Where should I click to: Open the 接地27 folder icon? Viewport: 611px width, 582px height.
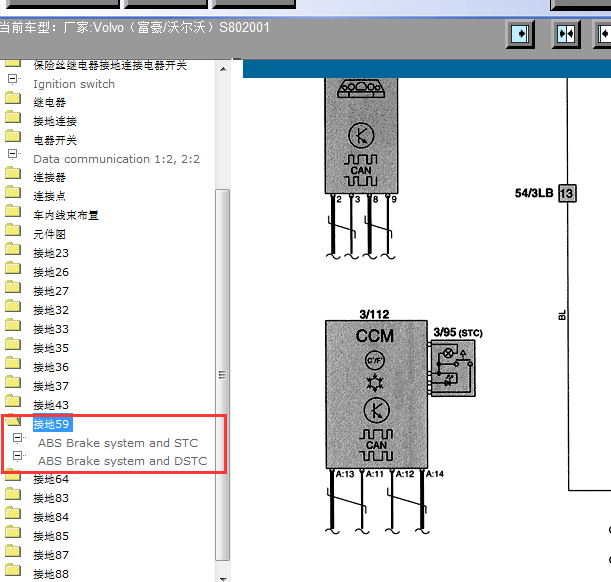13,287
